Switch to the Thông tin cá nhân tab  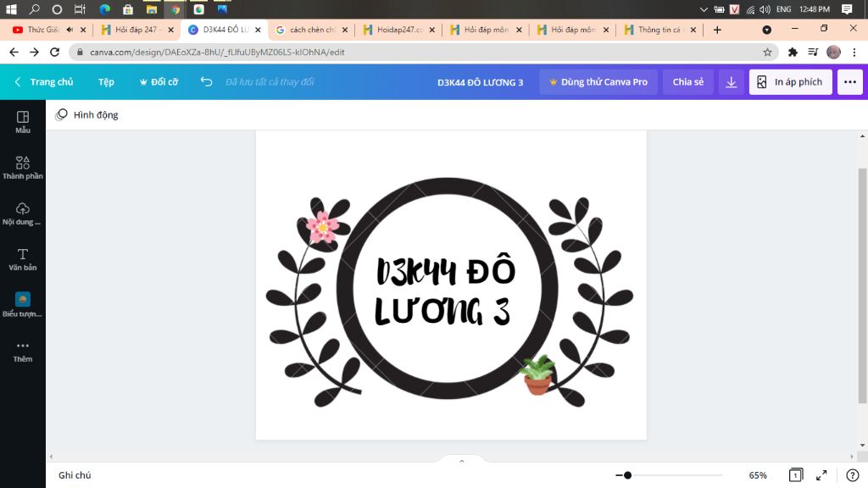661,30
